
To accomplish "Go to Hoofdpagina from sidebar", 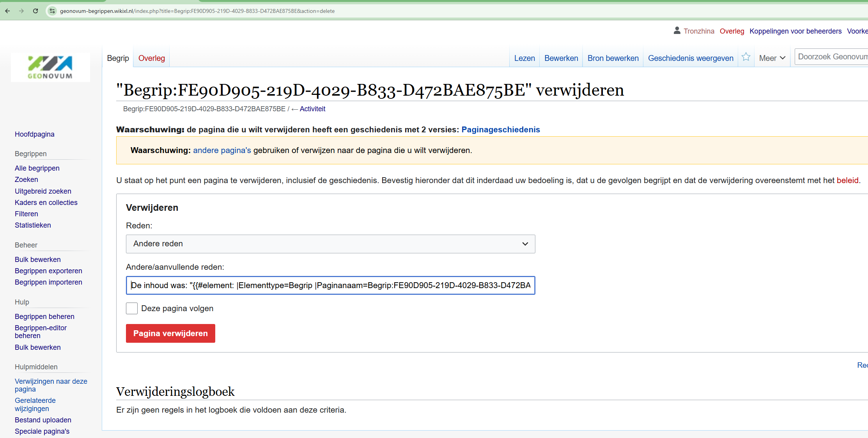I will [34, 134].
